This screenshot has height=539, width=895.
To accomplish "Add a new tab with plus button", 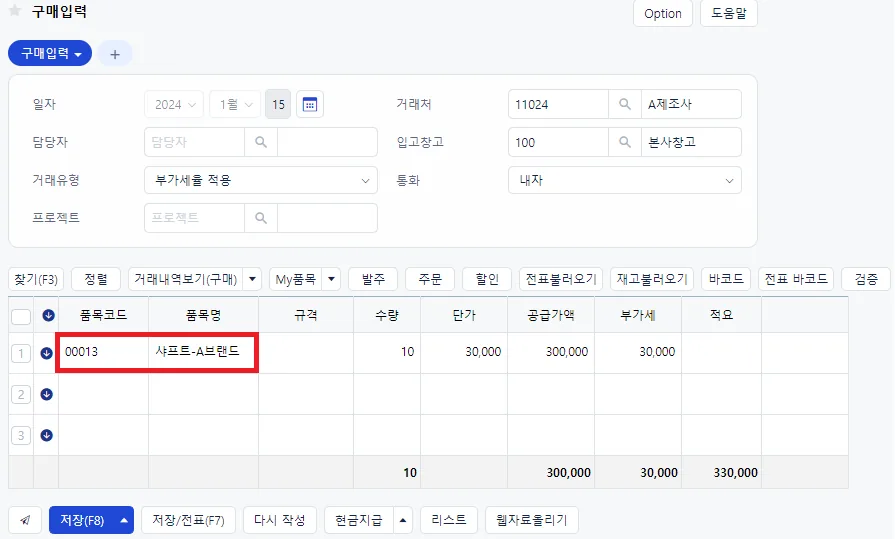I will (x=115, y=54).
